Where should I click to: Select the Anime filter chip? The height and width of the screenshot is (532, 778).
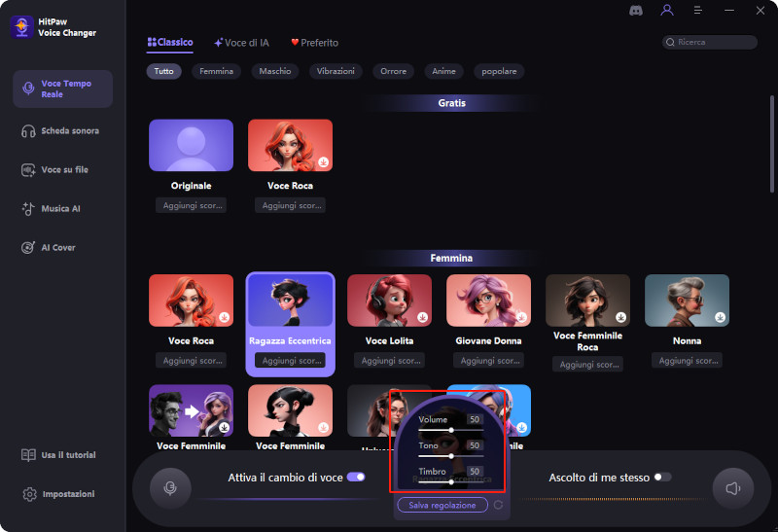443,71
